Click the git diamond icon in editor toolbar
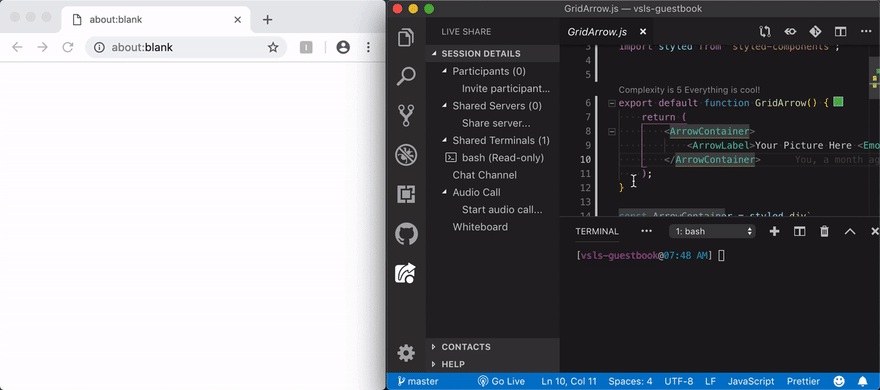 [x=815, y=32]
